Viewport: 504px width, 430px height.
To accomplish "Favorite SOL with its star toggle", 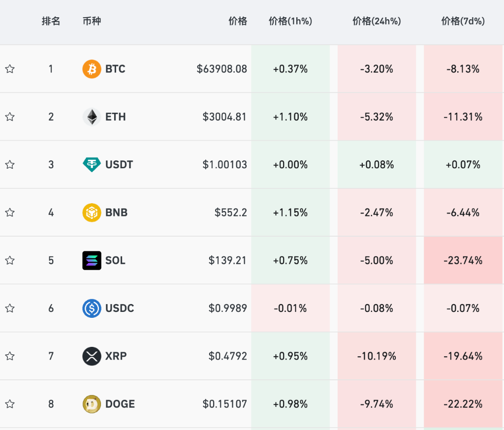I will point(9,260).
